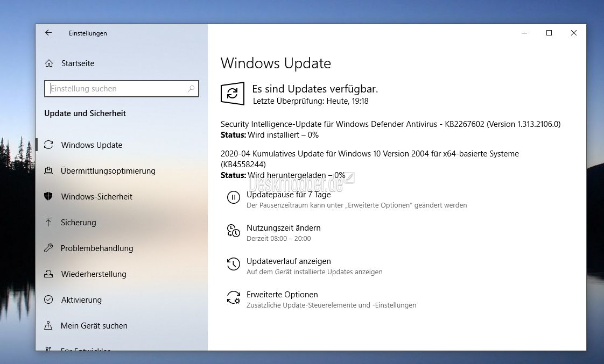The height and width of the screenshot is (364, 604).
Task: Click the Pausenzeitraum 'Erweiterte Optionen' description text
Action: (x=357, y=205)
